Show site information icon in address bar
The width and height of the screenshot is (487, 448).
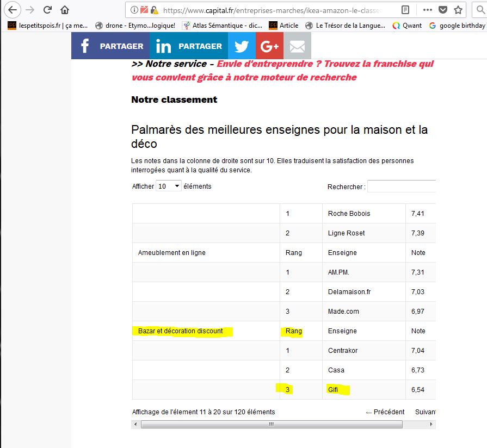(x=134, y=10)
